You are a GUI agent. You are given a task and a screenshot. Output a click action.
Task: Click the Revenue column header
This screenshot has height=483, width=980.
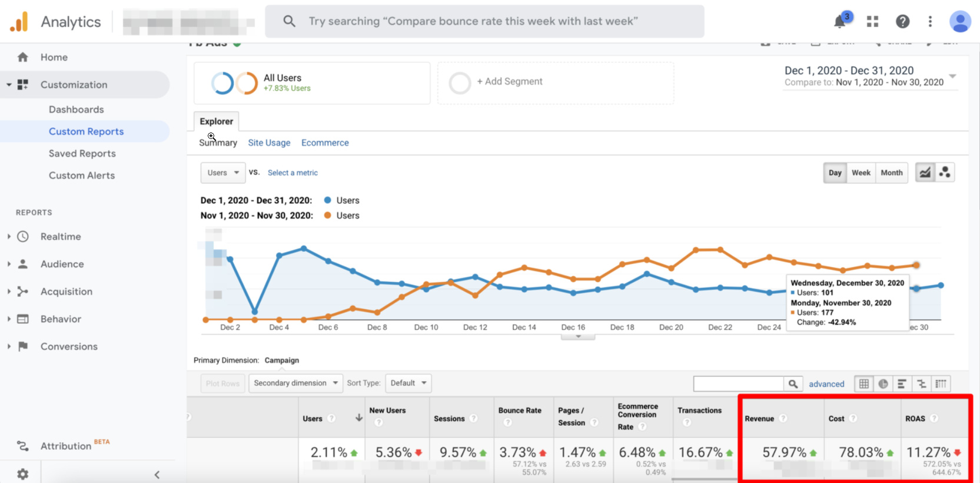point(759,418)
